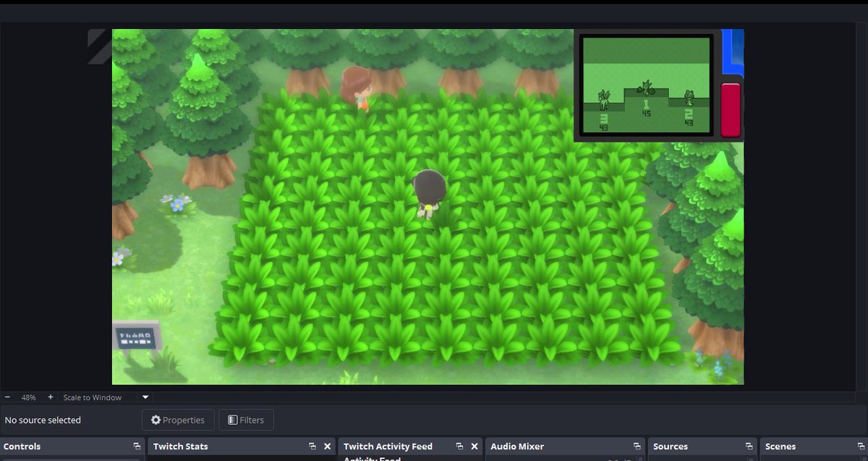Close the Twitch Stats dock
The width and height of the screenshot is (868, 461).
(327, 447)
